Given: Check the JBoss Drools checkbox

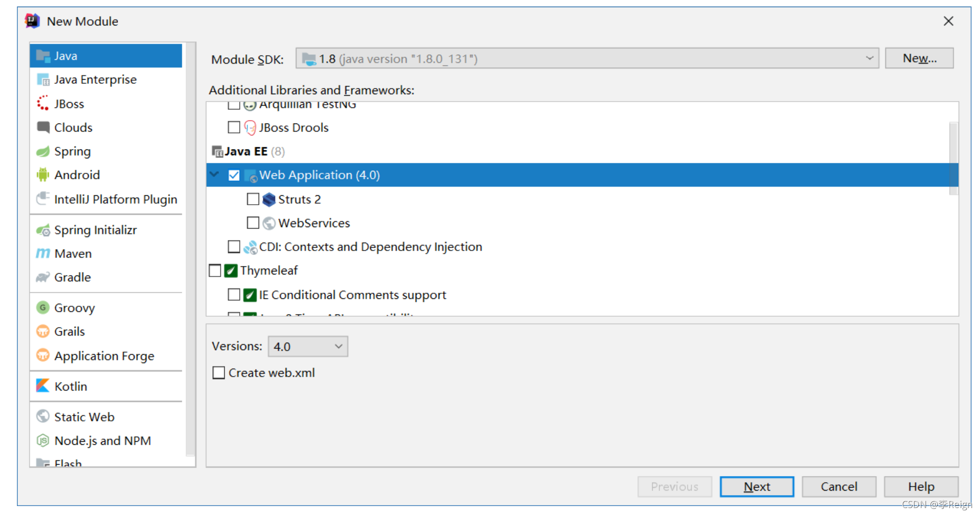Looking at the screenshot, I should (x=234, y=127).
